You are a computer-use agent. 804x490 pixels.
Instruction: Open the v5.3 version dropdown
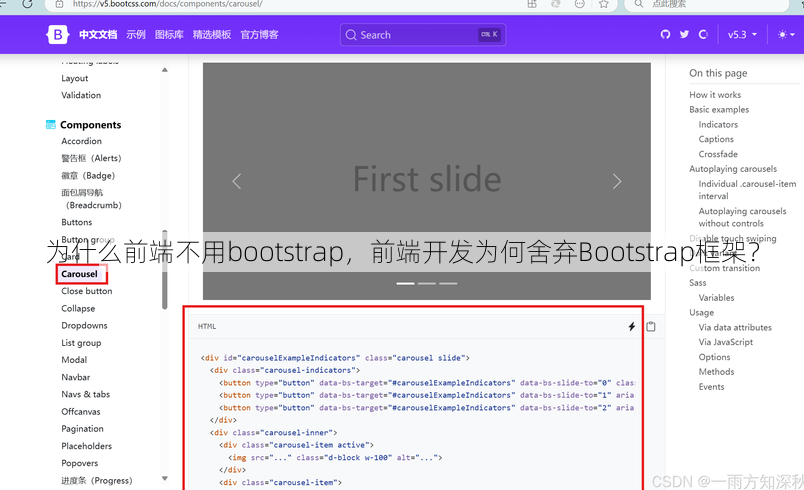tap(742, 34)
